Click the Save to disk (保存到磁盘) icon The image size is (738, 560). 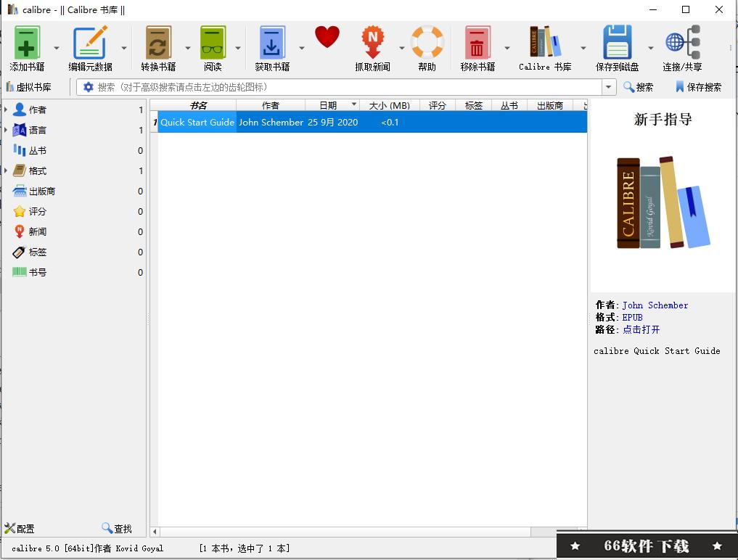(617, 42)
